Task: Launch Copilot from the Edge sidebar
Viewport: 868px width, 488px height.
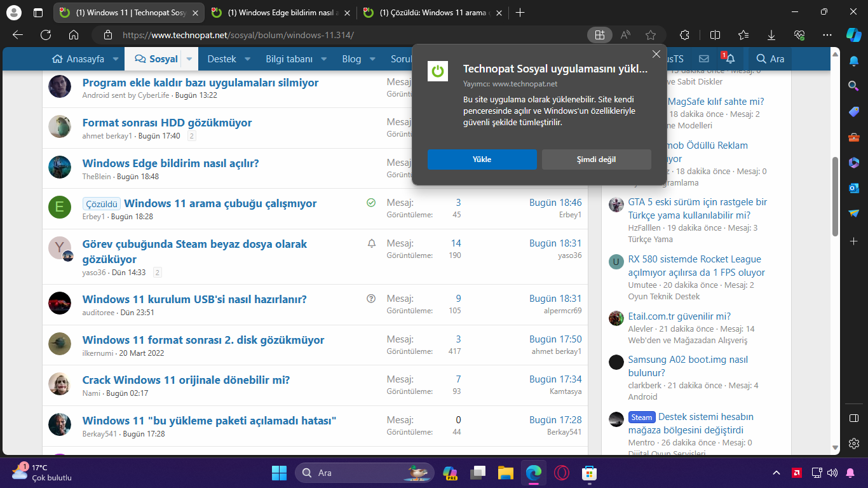Action: 853,35
